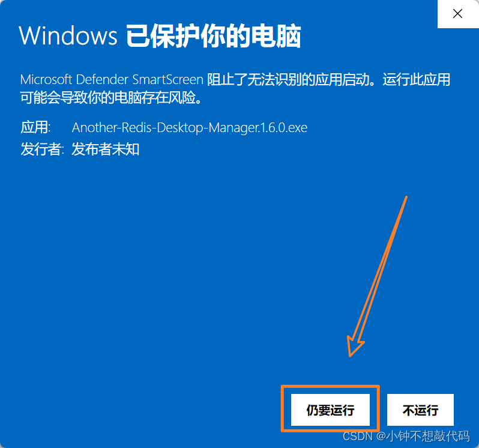This screenshot has width=479, height=448.
Task: Click the 阻止了无法识别的应用启动 sentence
Action: pyautogui.click(x=288, y=79)
